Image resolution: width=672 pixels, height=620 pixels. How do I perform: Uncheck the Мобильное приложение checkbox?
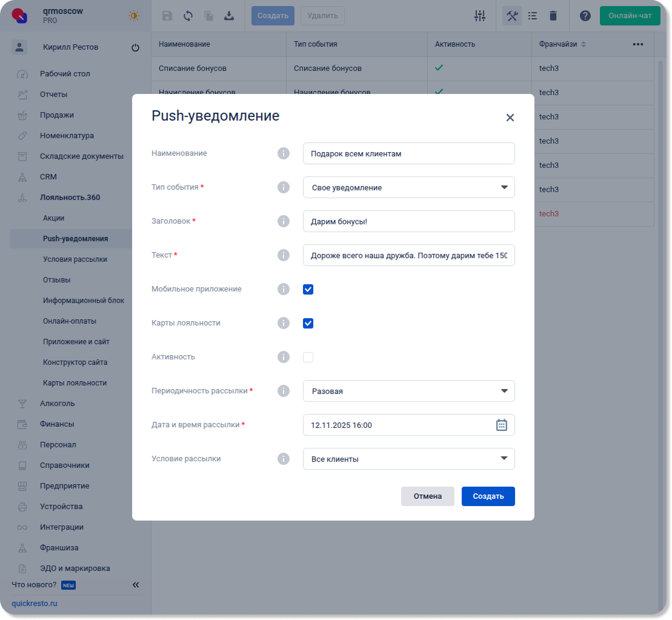click(x=308, y=289)
